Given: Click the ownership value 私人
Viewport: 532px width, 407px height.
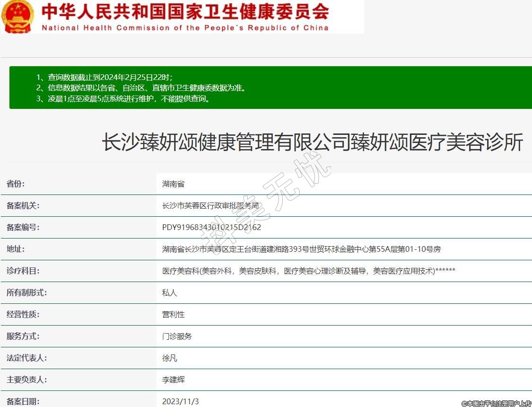Looking at the screenshot, I should [x=169, y=293].
